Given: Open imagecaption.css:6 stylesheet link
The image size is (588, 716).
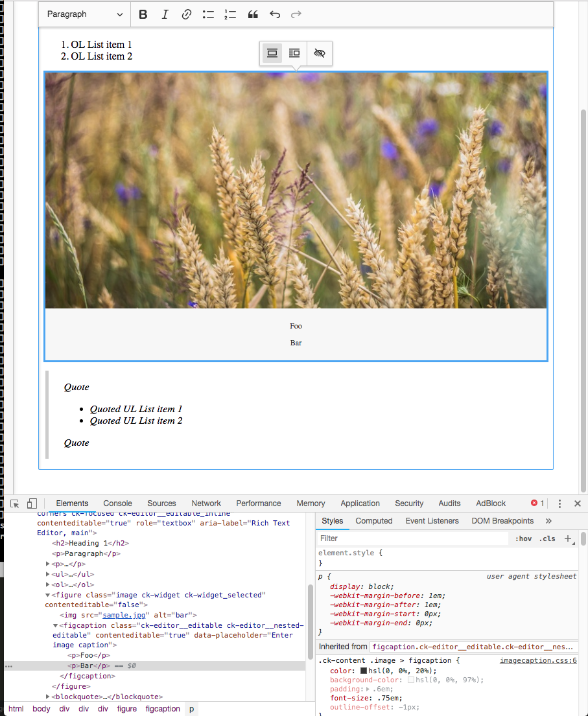Looking at the screenshot, I should point(538,660).
